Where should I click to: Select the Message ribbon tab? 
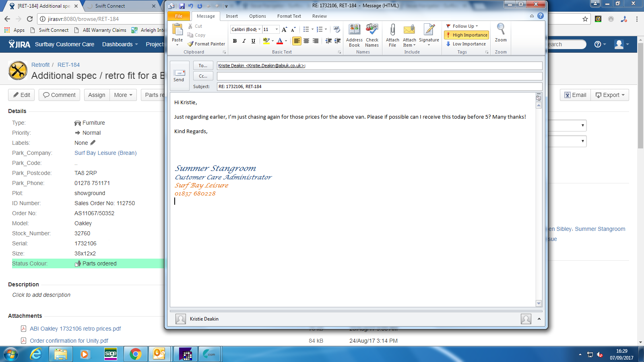206,16
